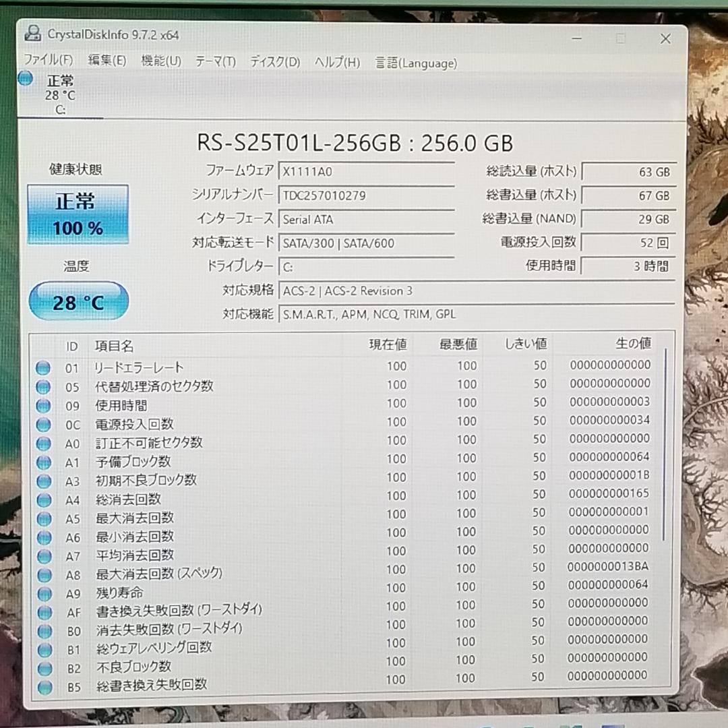This screenshot has width=728, height=728.
Task: Click the blue status dot next to リードエラーレート
Action: (x=43, y=367)
